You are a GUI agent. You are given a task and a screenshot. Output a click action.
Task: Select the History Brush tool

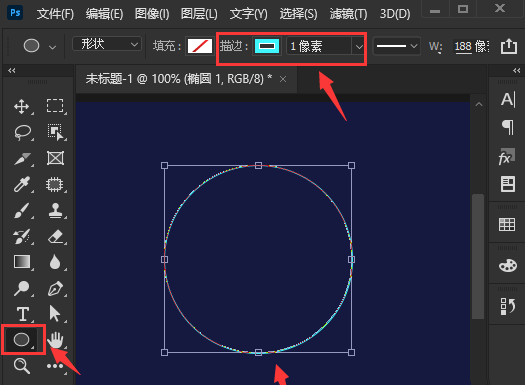pyautogui.click(x=22, y=236)
